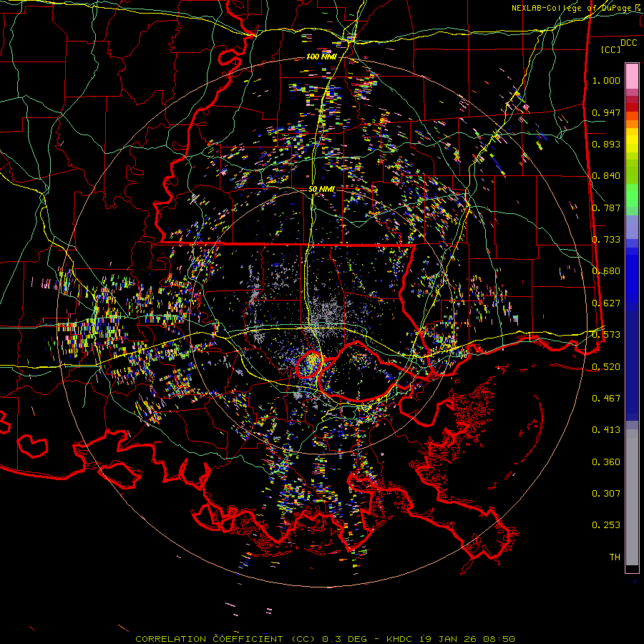The image size is (644, 644).
Task: Select the gray 0.307 color bar segment
Action: pyautogui.click(x=632, y=494)
